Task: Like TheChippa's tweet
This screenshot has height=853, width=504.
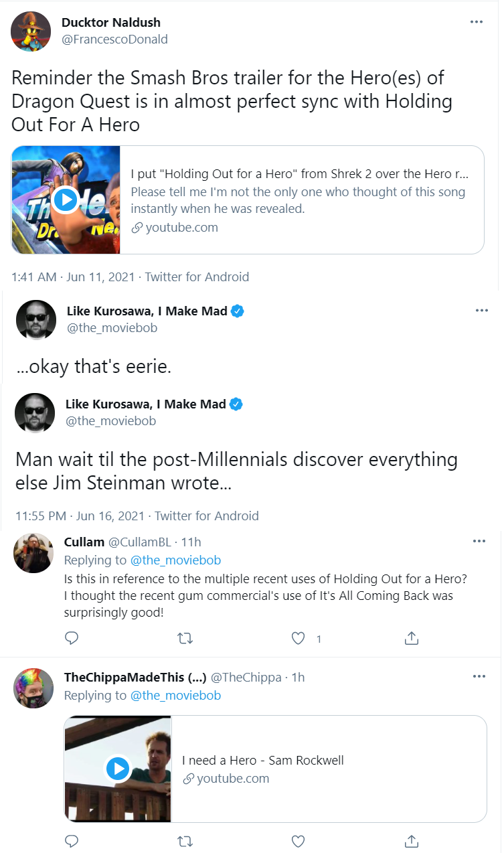Action: pyautogui.click(x=299, y=840)
